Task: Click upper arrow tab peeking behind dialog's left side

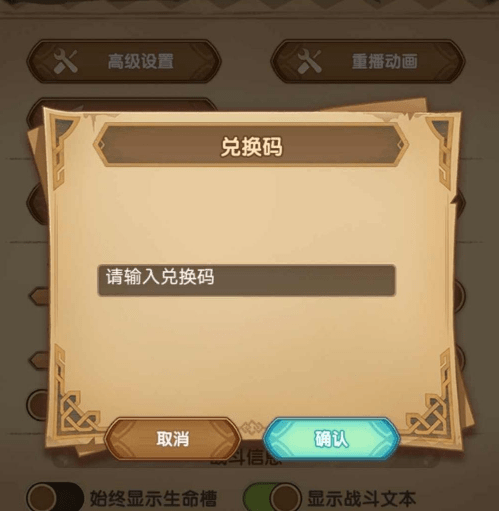Action: tap(38, 296)
